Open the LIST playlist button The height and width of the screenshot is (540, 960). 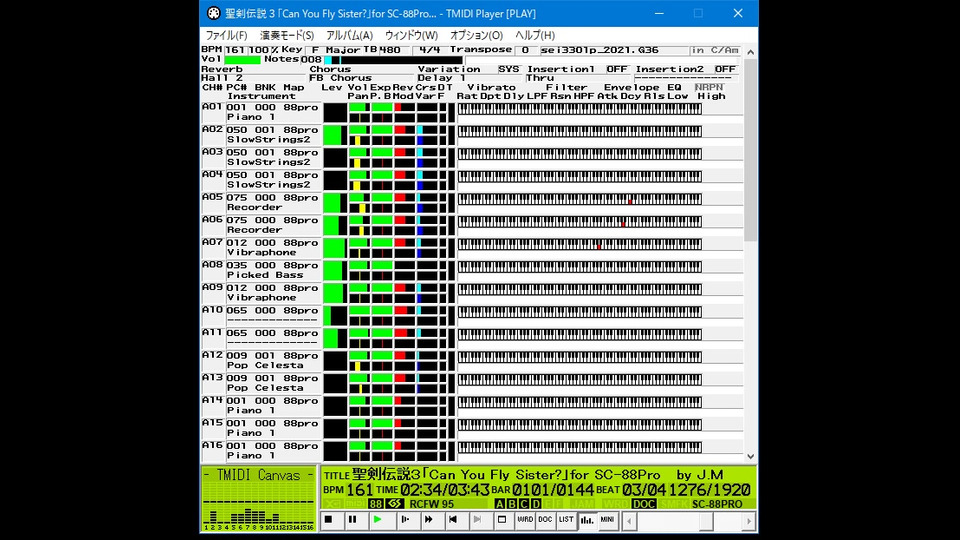click(x=566, y=520)
